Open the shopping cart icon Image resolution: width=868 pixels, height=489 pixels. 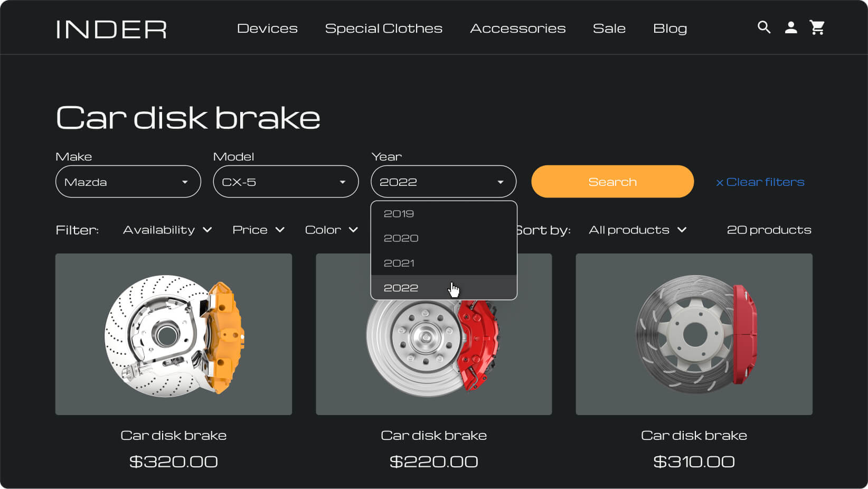pyautogui.click(x=817, y=27)
